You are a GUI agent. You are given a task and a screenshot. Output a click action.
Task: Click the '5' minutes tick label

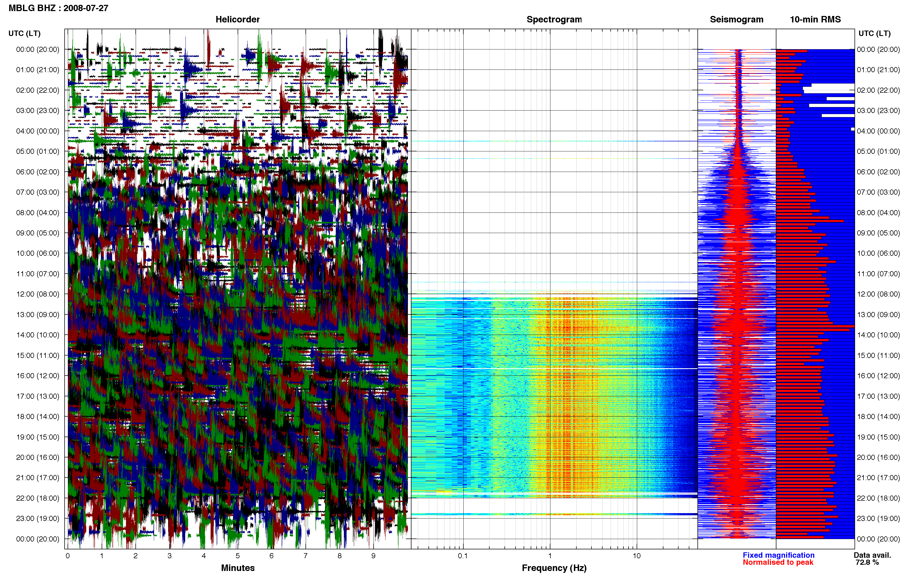pos(238,556)
